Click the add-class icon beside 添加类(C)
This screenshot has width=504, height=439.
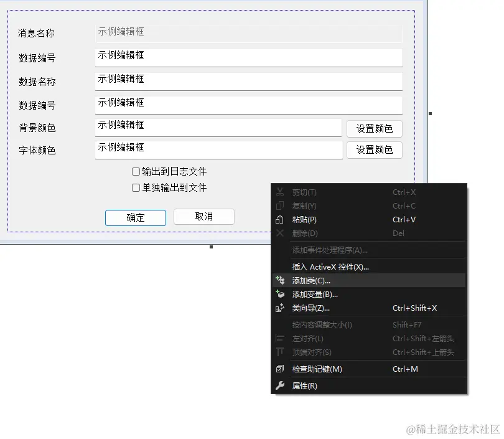click(280, 280)
